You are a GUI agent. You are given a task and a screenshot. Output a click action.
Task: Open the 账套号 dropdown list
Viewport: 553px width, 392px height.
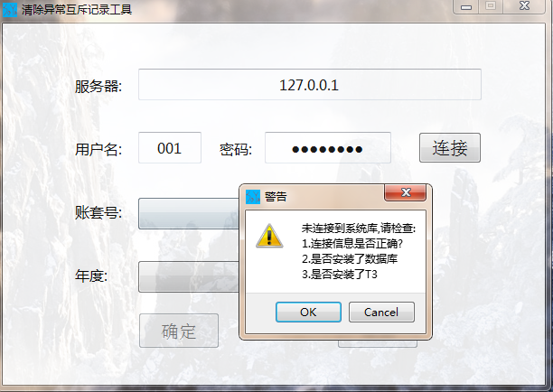[x=189, y=214]
